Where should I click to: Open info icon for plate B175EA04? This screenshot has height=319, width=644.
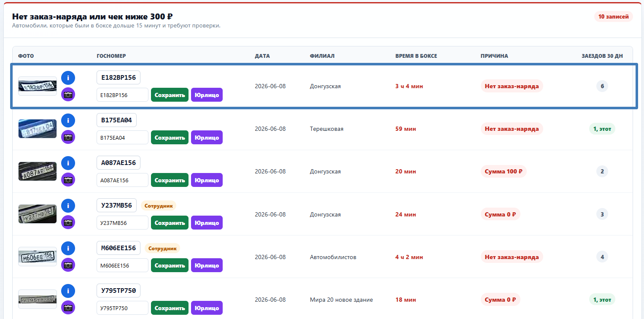click(68, 120)
